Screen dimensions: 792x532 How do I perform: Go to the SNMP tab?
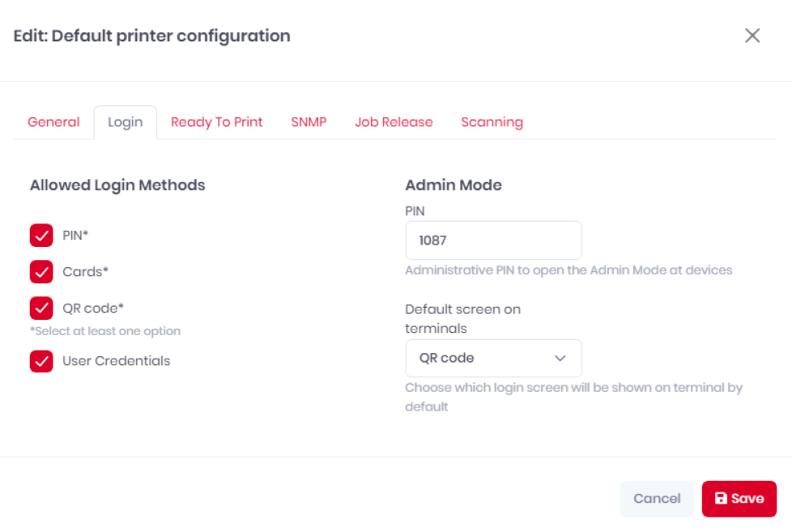click(x=309, y=122)
